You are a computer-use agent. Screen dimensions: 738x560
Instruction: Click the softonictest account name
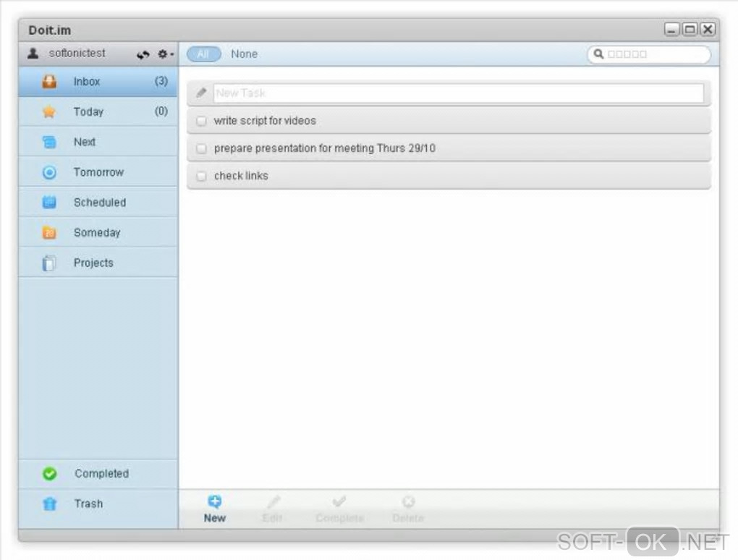click(77, 53)
